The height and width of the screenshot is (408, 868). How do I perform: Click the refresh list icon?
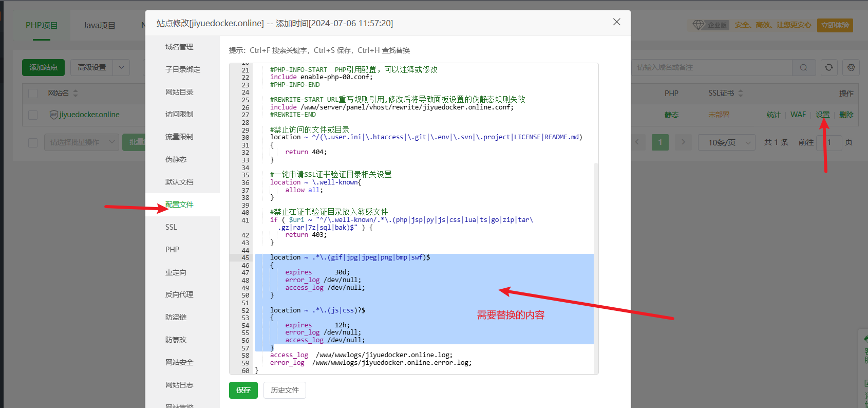pos(829,67)
